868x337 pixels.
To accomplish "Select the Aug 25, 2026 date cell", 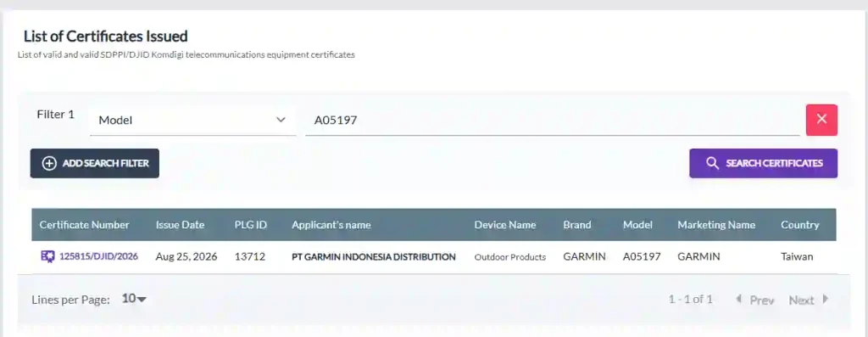I will [x=186, y=256].
